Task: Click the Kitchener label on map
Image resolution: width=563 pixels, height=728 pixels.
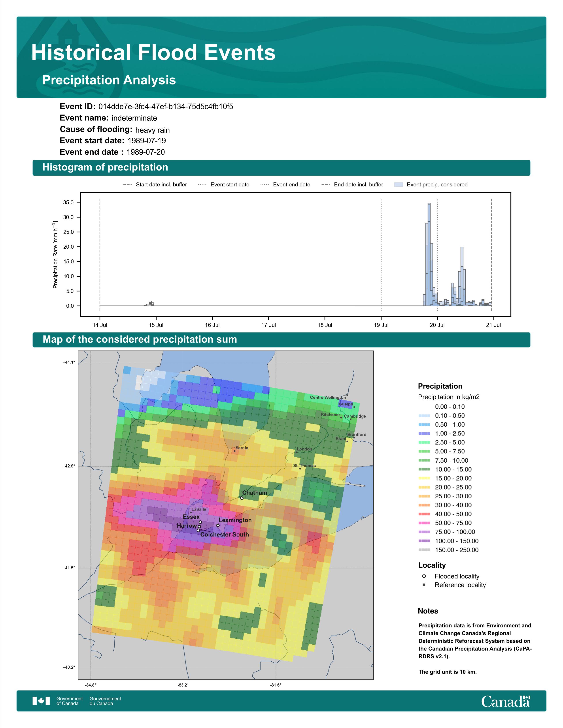Action: pos(331,415)
